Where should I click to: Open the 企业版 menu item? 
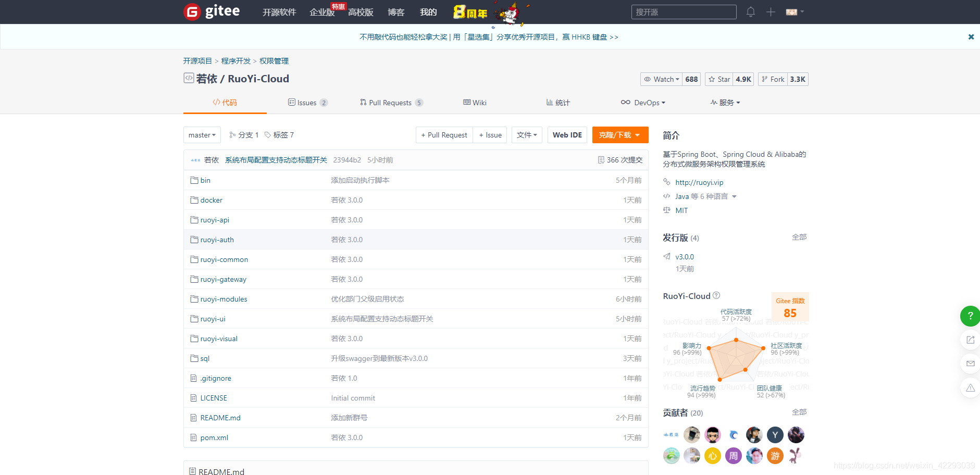[x=322, y=12]
